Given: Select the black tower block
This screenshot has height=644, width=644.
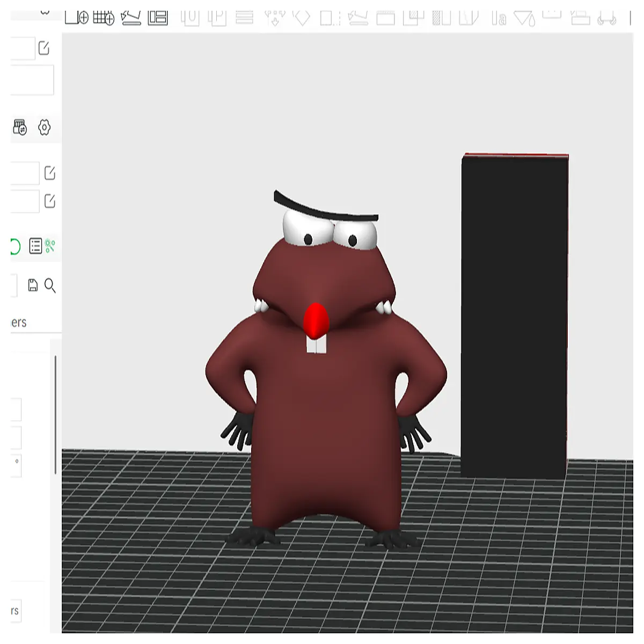Looking at the screenshot, I should pyautogui.click(x=514, y=316).
